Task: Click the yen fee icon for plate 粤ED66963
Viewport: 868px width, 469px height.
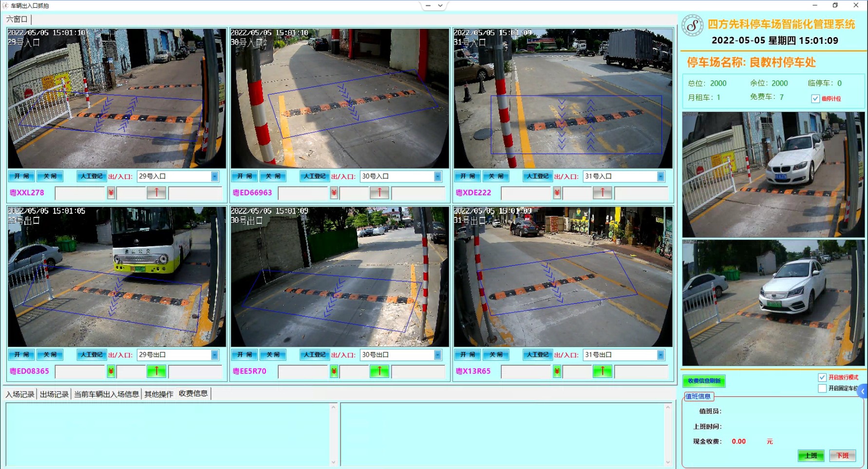Action: click(334, 193)
